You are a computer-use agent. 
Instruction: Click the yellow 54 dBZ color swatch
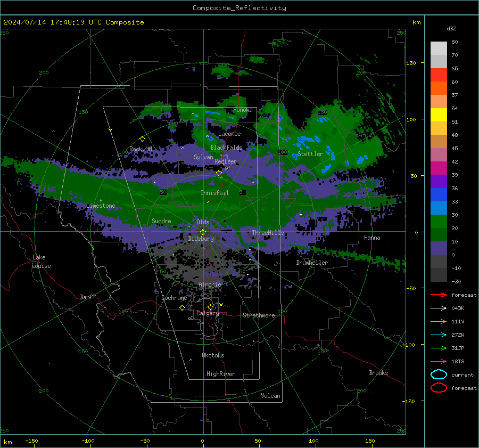(439, 115)
